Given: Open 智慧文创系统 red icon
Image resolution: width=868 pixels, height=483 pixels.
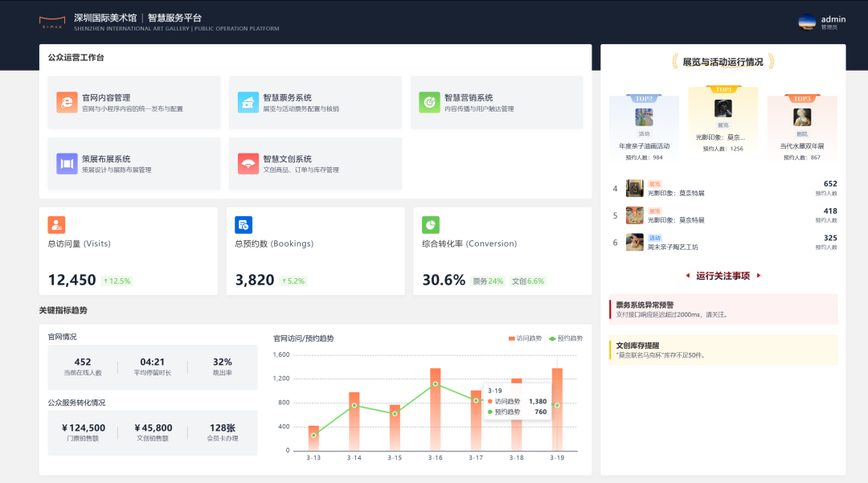Looking at the screenshot, I should coord(248,164).
